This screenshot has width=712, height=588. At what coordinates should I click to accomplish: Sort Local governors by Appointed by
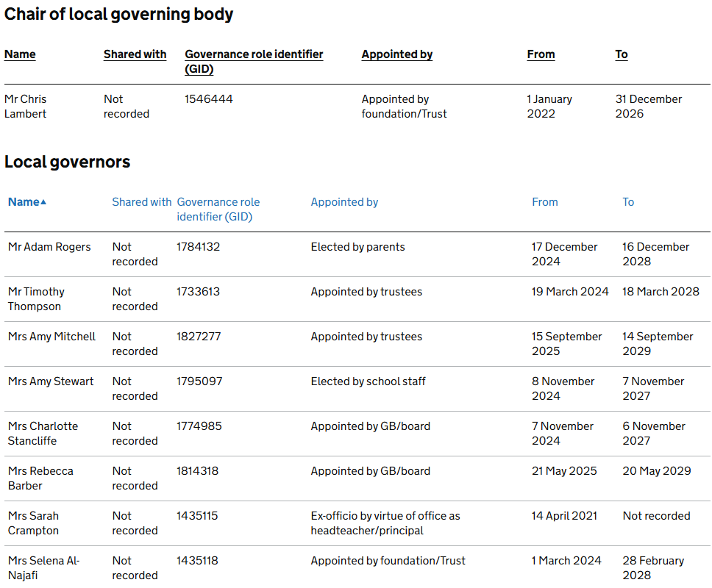(344, 202)
